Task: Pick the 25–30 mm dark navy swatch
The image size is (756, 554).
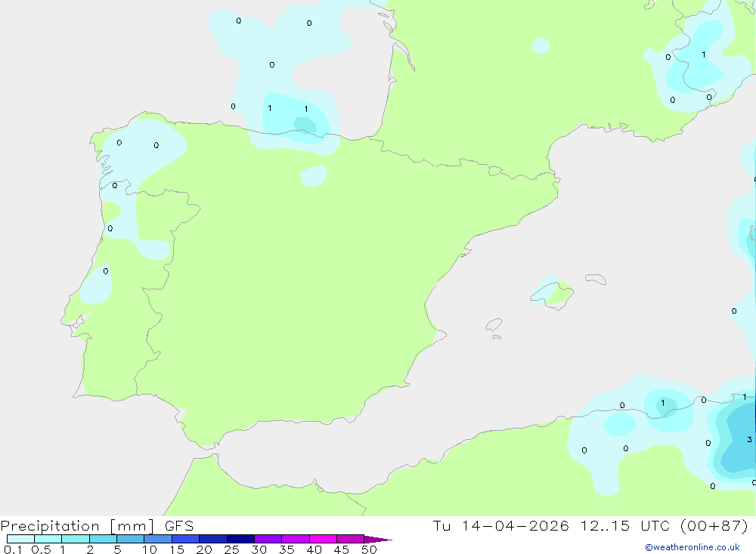Action: pos(240,539)
